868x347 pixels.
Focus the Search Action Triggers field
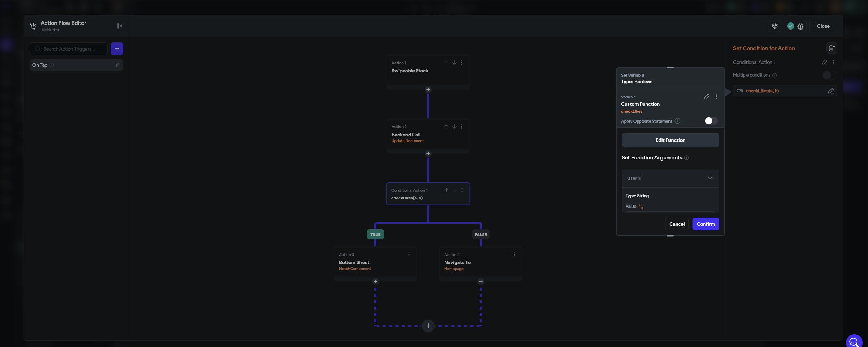click(x=68, y=49)
